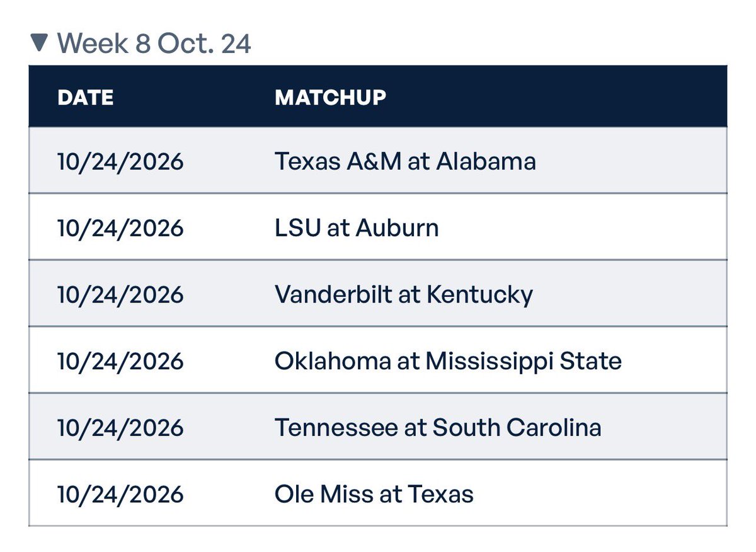Click date in LSU at Auburn row
This screenshot has height=552, width=756.
(x=120, y=227)
